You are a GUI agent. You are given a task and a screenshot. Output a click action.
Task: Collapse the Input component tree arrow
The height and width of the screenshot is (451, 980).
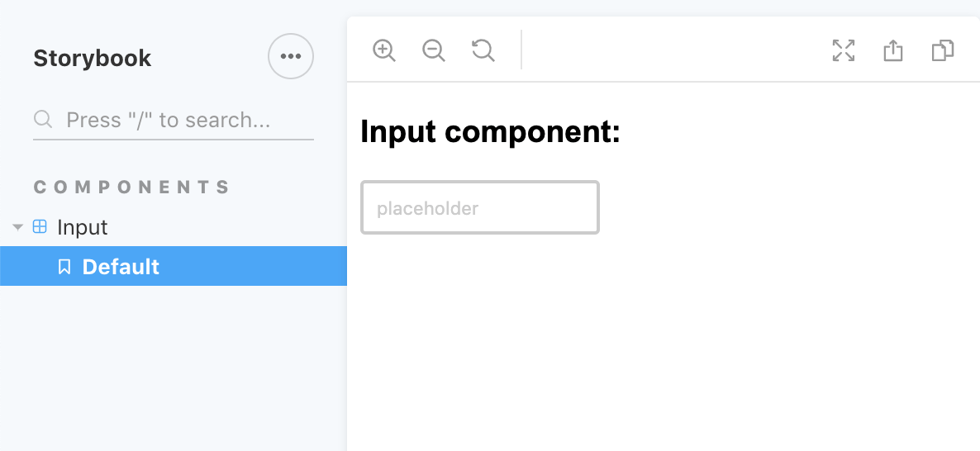17,227
